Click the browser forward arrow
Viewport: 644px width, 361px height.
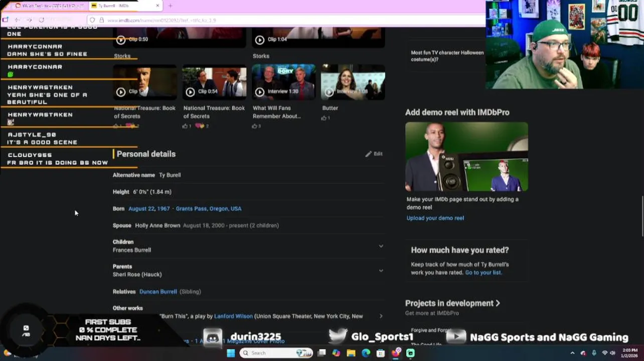click(29, 20)
